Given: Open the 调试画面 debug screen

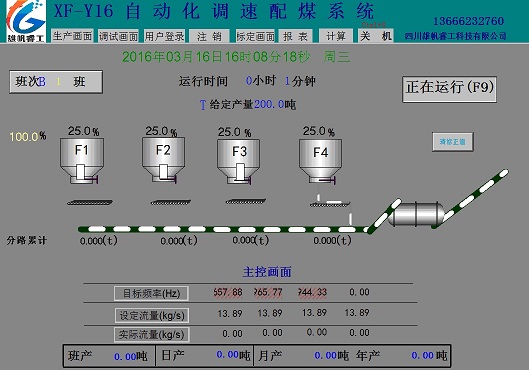Looking at the screenshot, I should click(x=118, y=36).
